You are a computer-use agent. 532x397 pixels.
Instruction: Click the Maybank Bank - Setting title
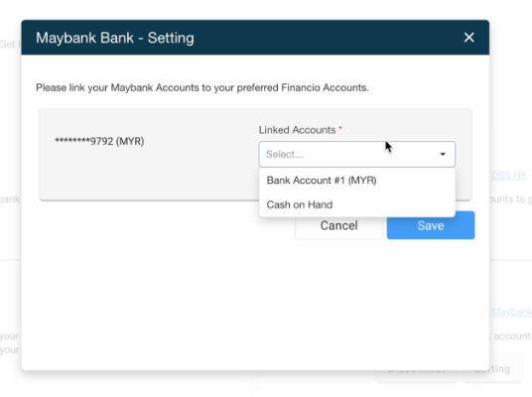(x=115, y=38)
